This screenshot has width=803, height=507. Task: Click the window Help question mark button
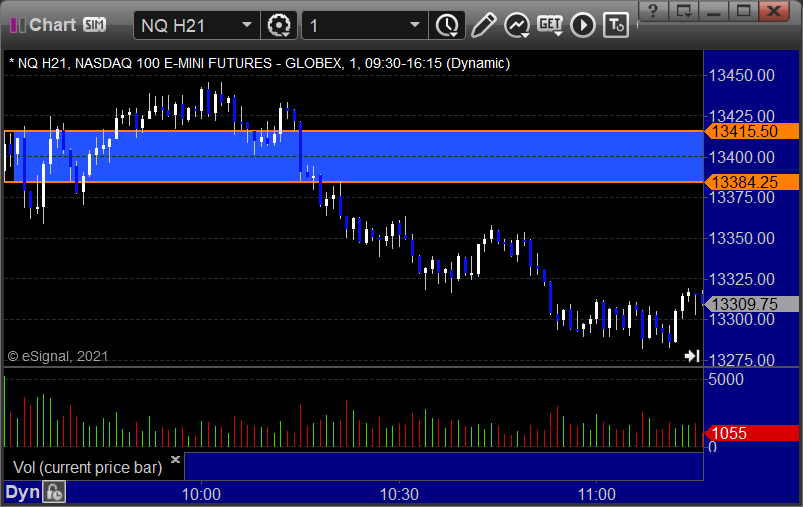653,11
